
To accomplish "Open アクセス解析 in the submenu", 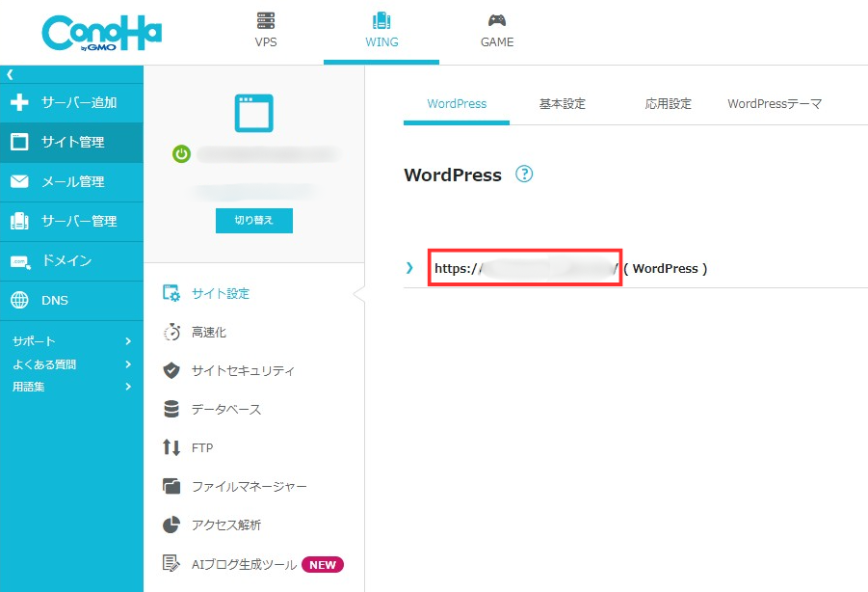I will coord(225,525).
